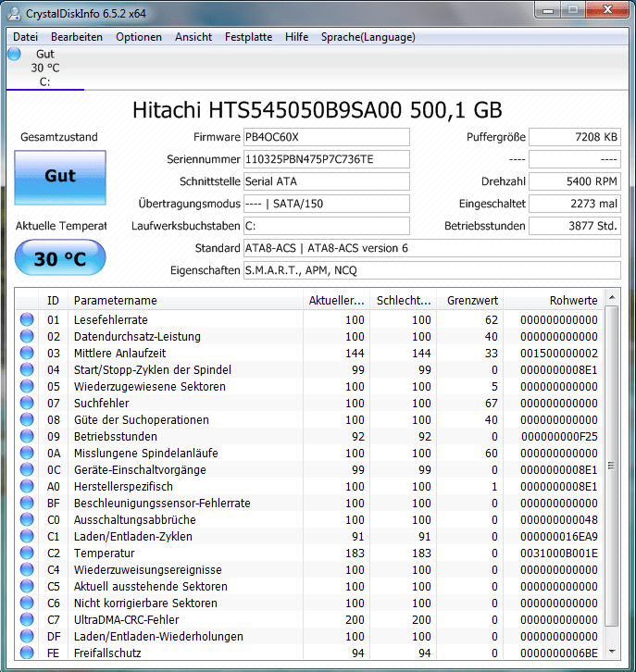Click status orb for Geräte-Einschaltvorgänge row
This screenshot has height=672, width=636.
pos(27,470)
